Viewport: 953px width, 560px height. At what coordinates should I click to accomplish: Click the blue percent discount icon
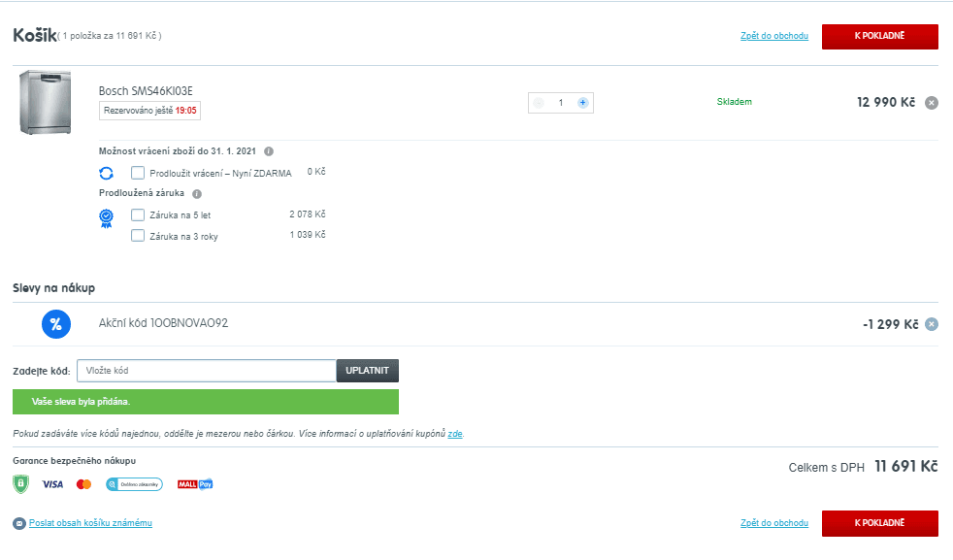56,324
